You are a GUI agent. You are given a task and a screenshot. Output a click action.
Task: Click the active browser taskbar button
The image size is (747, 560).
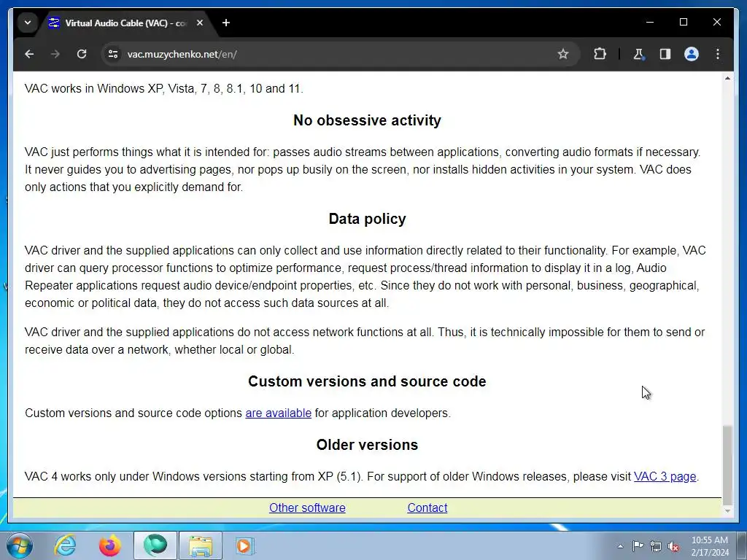(155, 545)
